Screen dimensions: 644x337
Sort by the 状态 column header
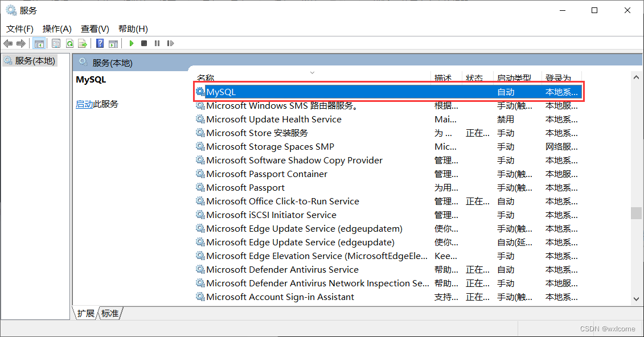pos(478,77)
